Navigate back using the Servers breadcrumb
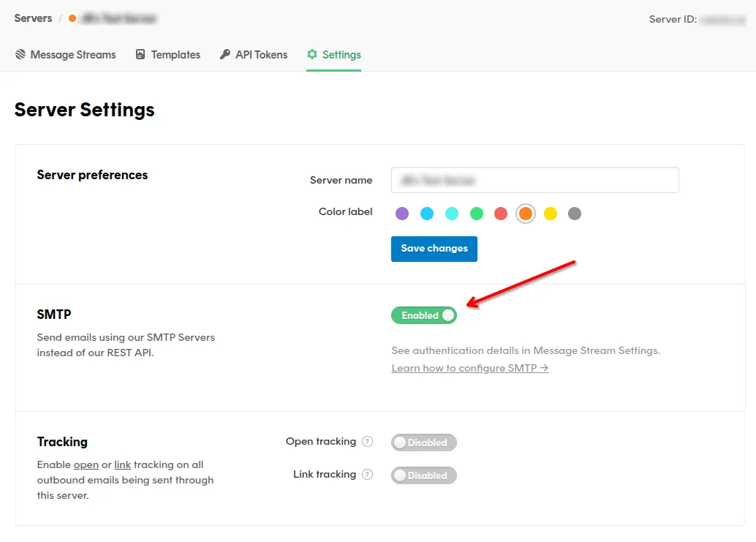The height and width of the screenshot is (542, 756). click(33, 18)
